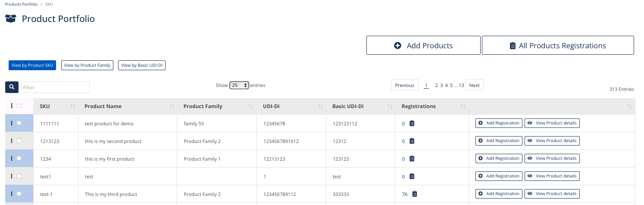Switch to View by Basic UDI-DI
Screen dimensions: 644x205
click(x=142, y=65)
